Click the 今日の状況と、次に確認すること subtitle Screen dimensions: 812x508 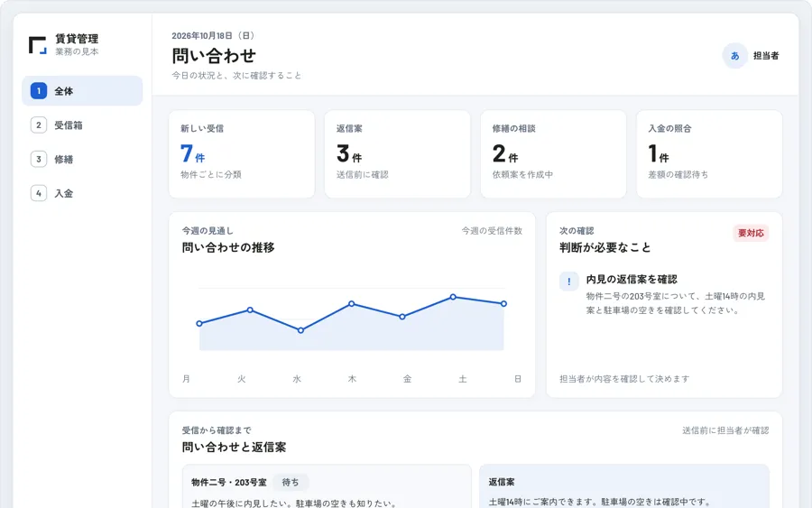(x=236, y=75)
